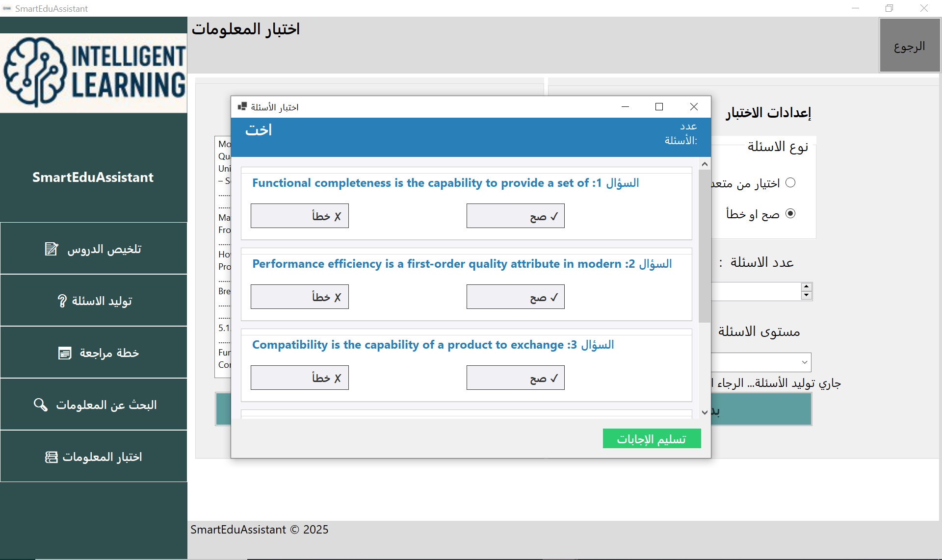The width and height of the screenshot is (942, 560).
Task: Click the list icon beside اختبار المعلومات
Action: coord(51,457)
